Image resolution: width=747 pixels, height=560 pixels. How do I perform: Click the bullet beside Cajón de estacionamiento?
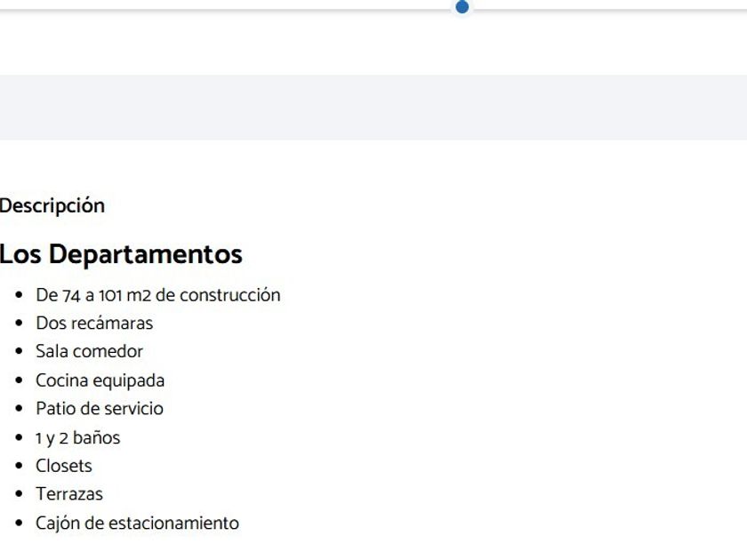(x=20, y=523)
